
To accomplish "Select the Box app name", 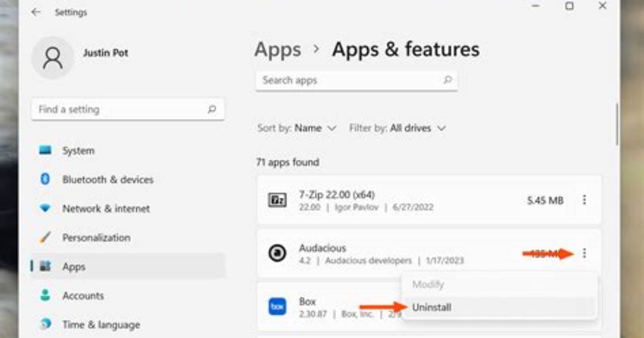I will 307,301.
